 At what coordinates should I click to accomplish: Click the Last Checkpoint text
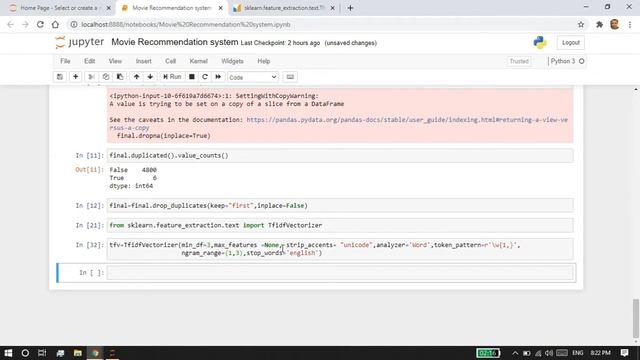pyautogui.click(x=280, y=43)
